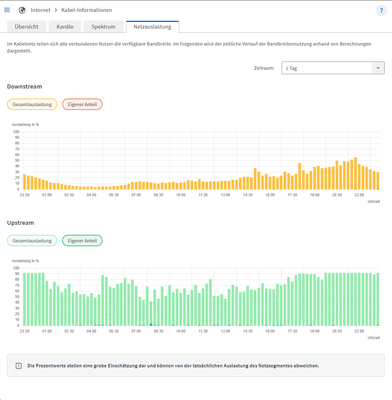Switch to the Kanäle tab
The width and height of the screenshot is (392, 400).
point(65,27)
